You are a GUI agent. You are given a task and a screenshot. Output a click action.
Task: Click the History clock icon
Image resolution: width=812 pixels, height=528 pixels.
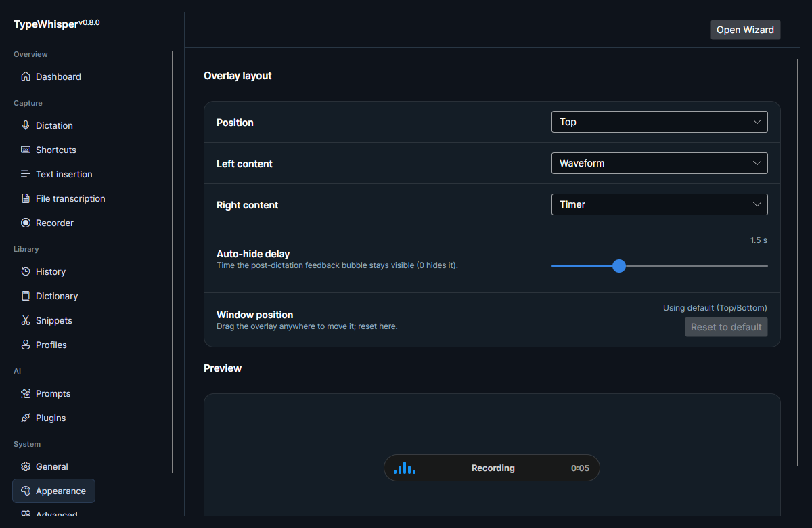(26, 271)
